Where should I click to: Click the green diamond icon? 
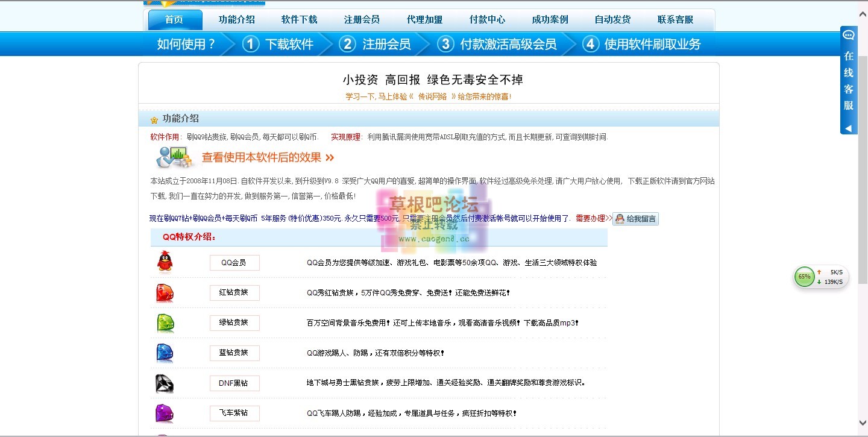point(165,323)
